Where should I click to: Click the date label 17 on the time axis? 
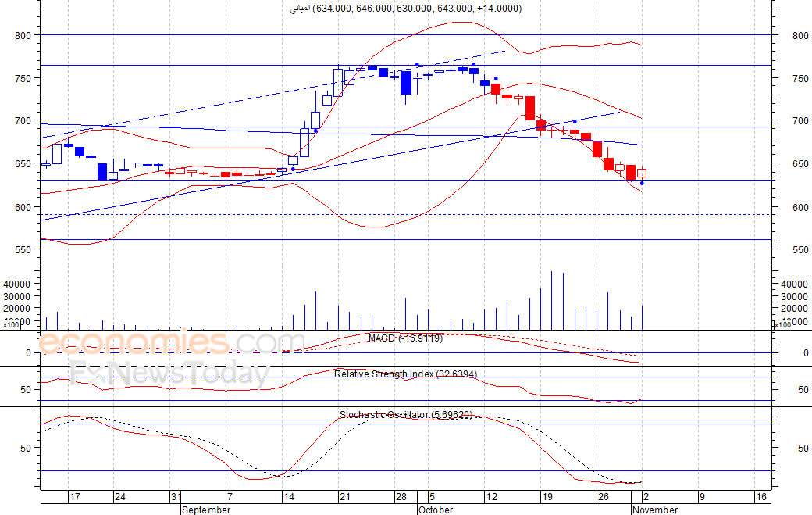[x=75, y=497]
